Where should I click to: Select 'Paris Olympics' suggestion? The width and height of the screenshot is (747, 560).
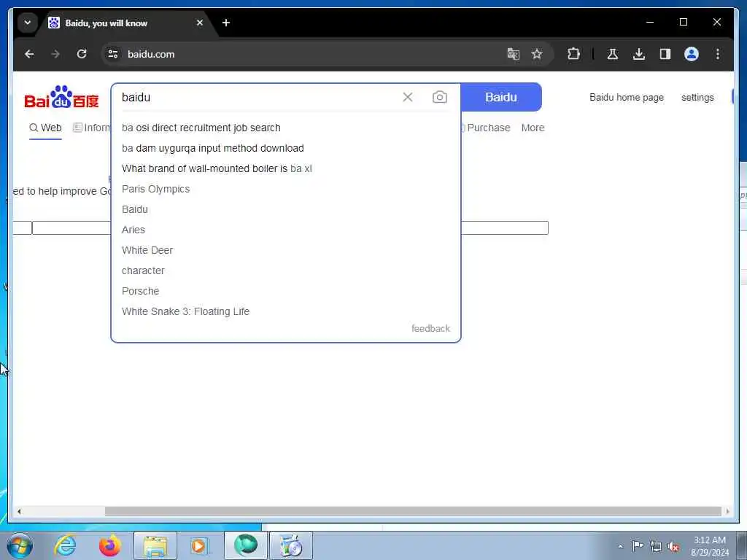[155, 189]
